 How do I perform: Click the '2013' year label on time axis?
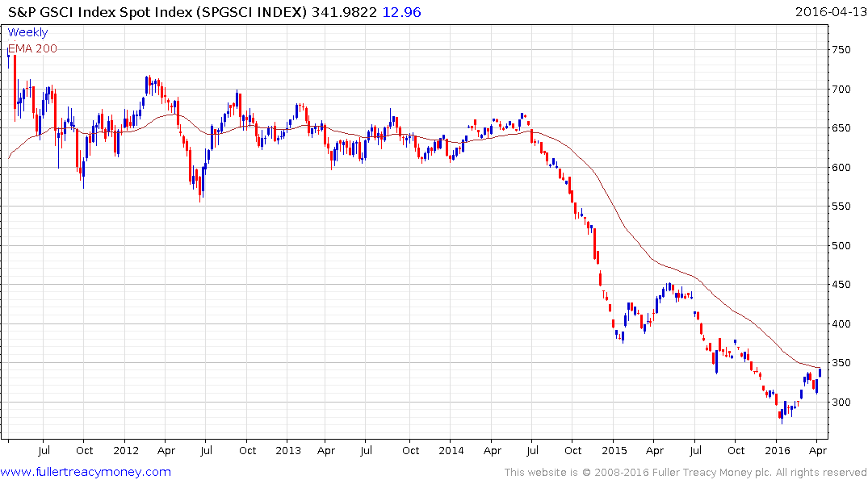click(x=288, y=450)
